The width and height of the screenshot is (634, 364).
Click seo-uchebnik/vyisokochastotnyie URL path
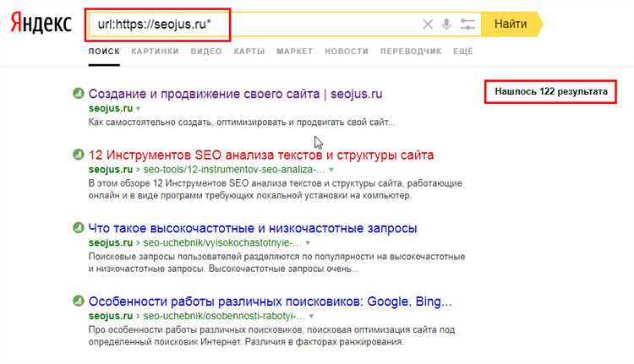tap(222, 242)
